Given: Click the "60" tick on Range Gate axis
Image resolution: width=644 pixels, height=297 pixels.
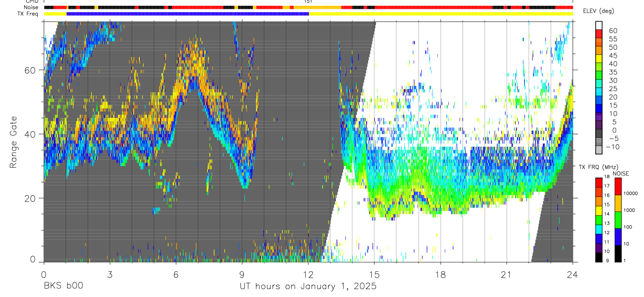Looking at the screenshot, I should click(29, 70).
